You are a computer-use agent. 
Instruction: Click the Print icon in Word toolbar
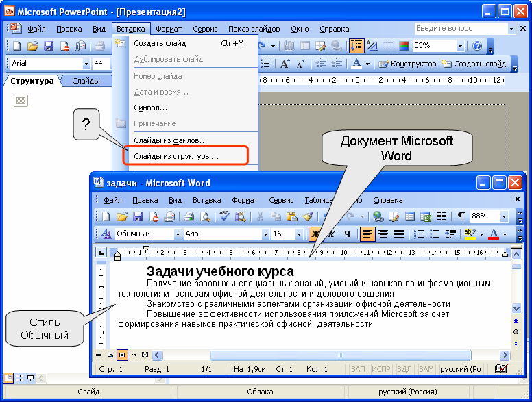(189, 216)
